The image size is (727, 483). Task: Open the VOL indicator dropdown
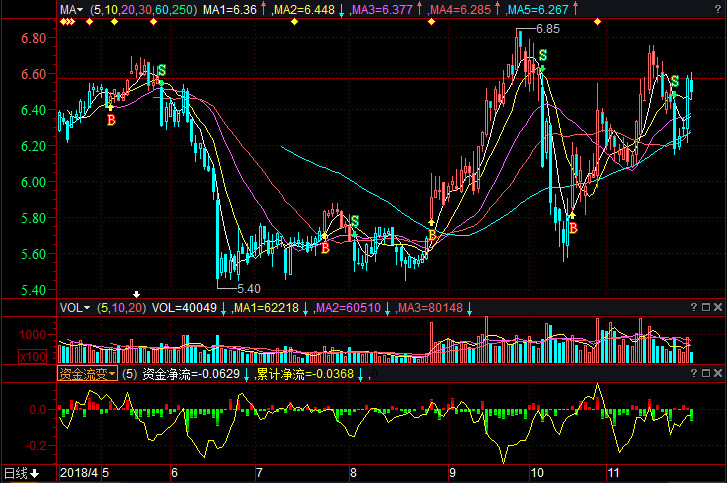[74, 308]
